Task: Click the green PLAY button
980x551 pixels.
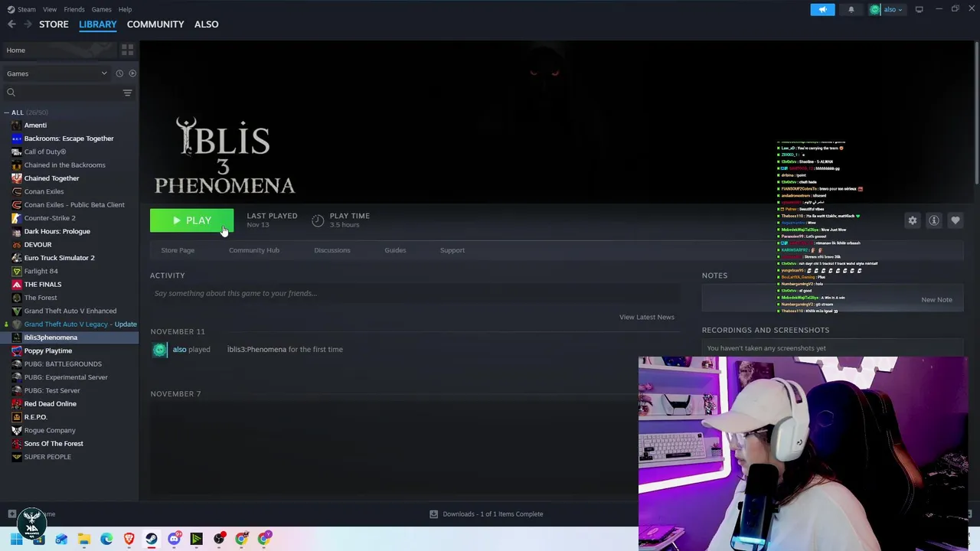Action: click(x=191, y=220)
